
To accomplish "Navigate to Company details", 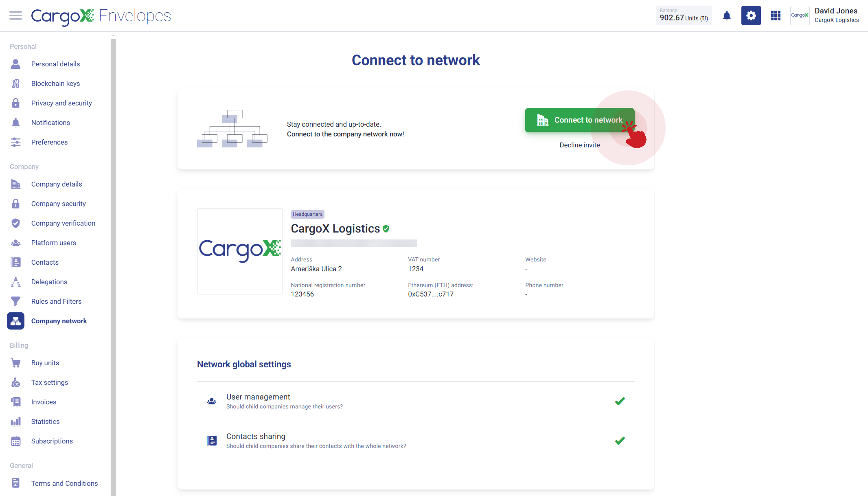I will [57, 184].
